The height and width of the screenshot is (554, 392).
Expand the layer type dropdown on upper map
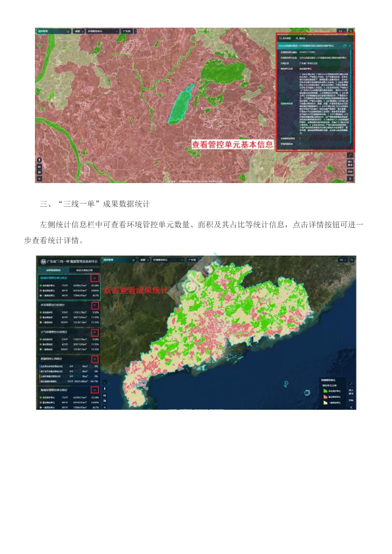click(x=102, y=31)
